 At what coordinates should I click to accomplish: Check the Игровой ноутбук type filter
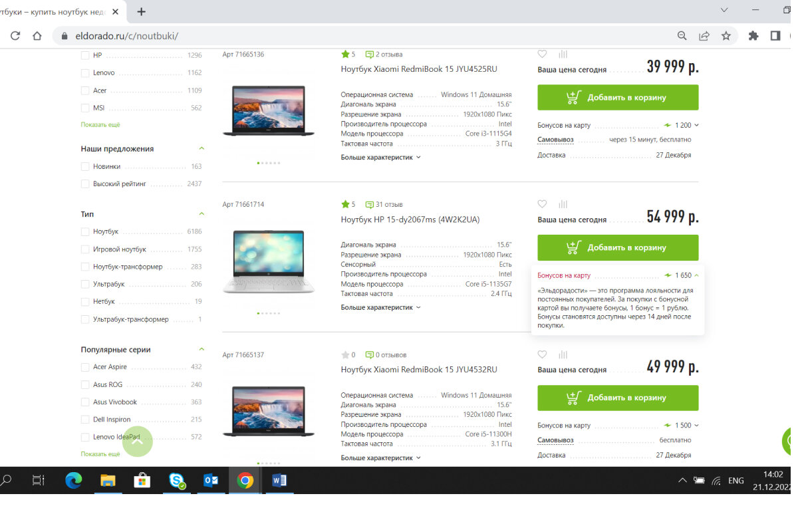click(84, 249)
